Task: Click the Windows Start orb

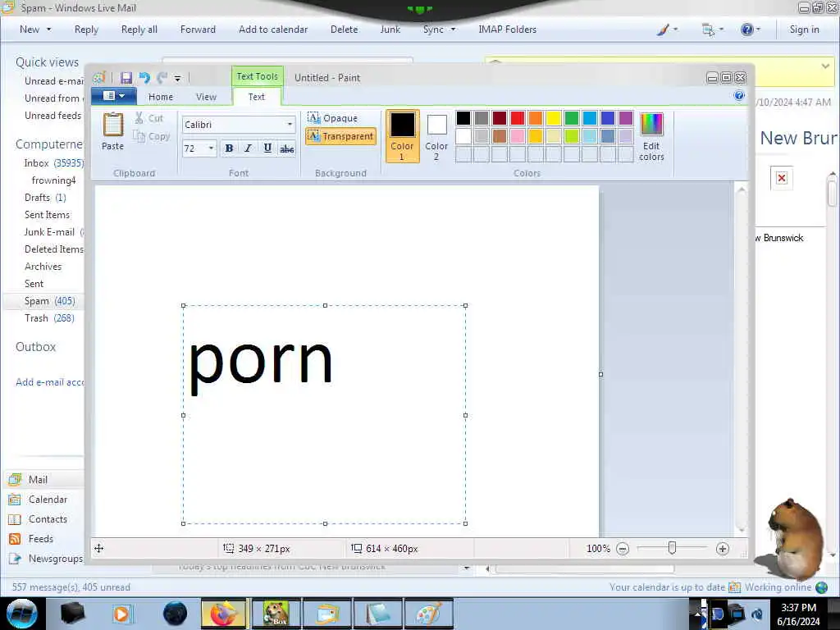Action: (x=21, y=614)
